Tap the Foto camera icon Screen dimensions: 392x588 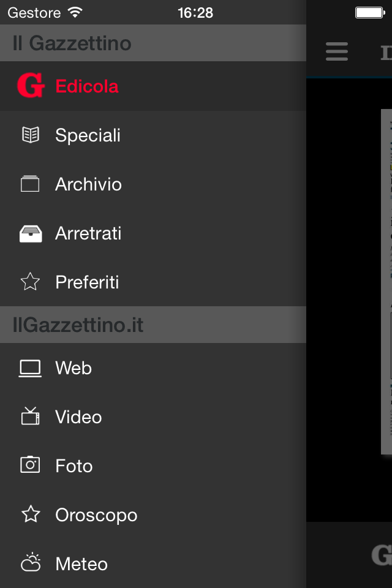pyautogui.click(x=30, y=465)
